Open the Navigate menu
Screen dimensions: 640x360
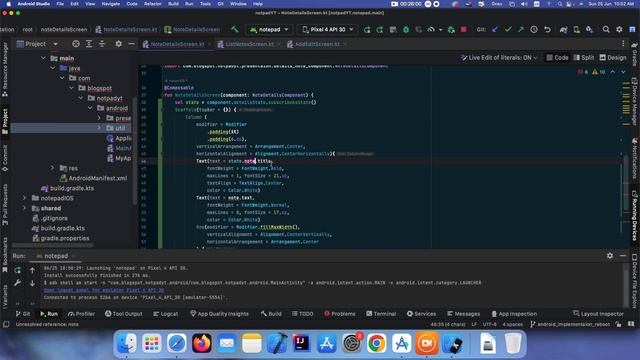click(x=111, y=4)
